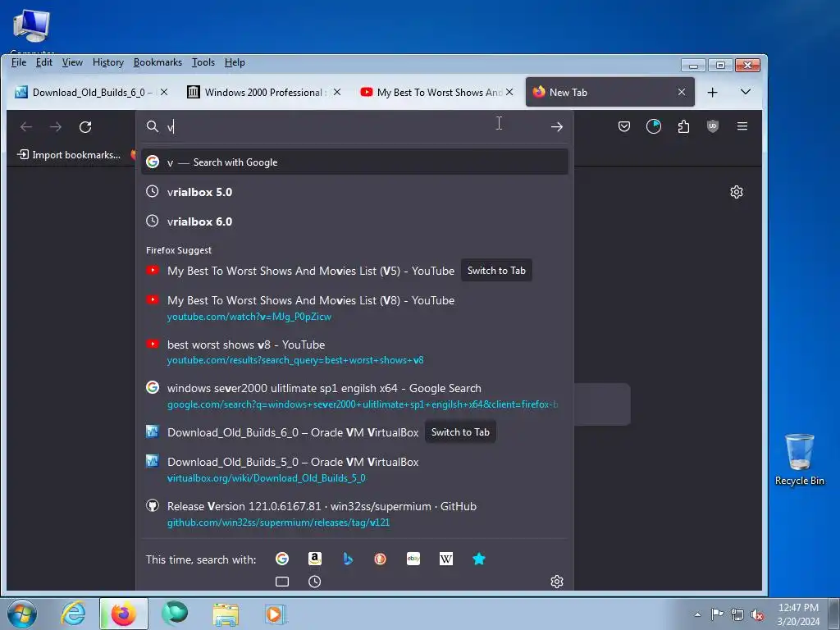This screenshot has height=630, width=840.
Task: Open github.com/win32ss/supermium releases link
Action: click(x=279, y=523)
